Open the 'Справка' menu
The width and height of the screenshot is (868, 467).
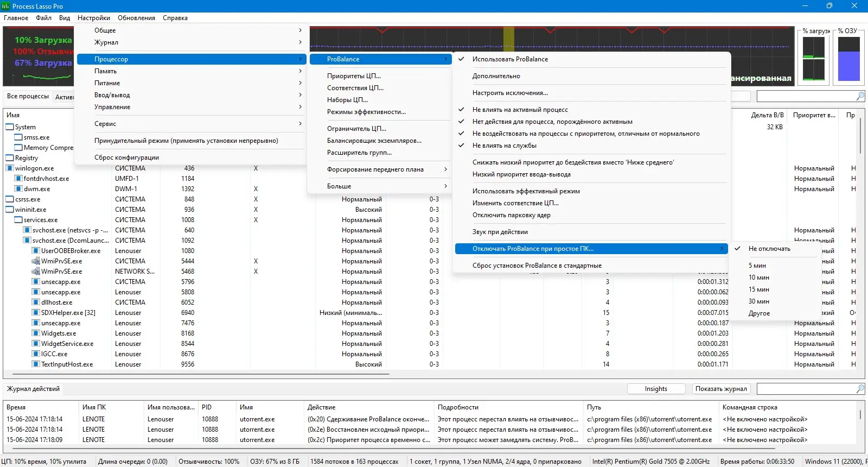pos(175,18)
